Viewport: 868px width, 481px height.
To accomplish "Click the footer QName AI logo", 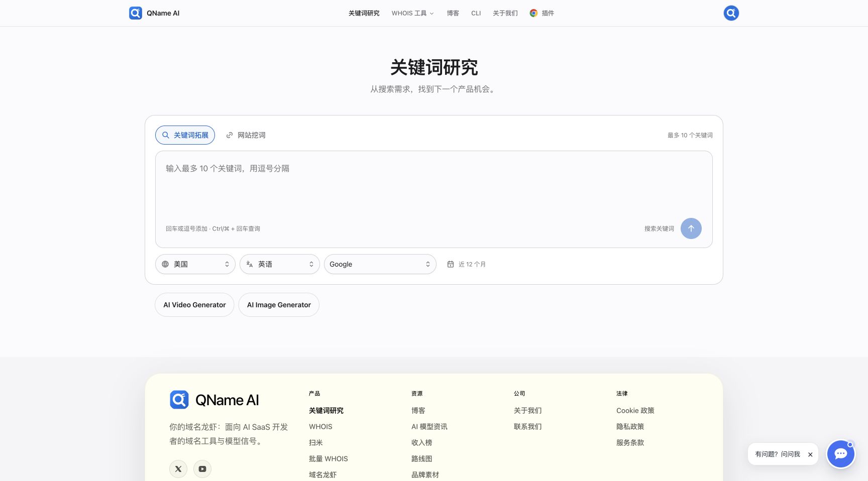I will coord(214,400).
